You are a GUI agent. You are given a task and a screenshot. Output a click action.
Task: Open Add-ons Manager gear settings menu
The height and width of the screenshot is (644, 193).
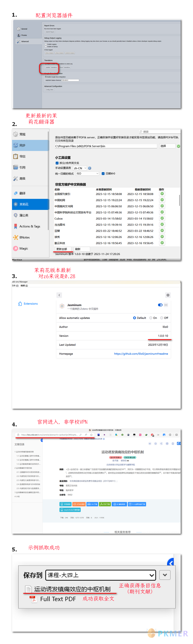pos(168,295)
